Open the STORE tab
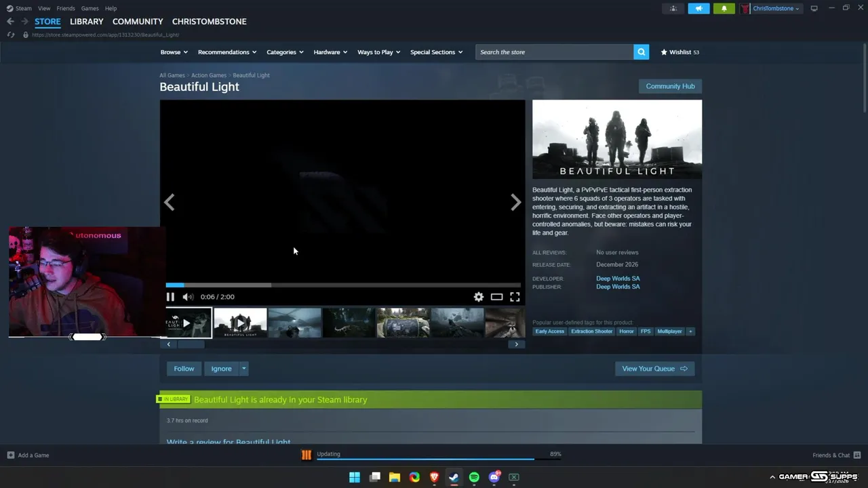The width and height of the screenshot is (868, 488). [x=47, y=22]
